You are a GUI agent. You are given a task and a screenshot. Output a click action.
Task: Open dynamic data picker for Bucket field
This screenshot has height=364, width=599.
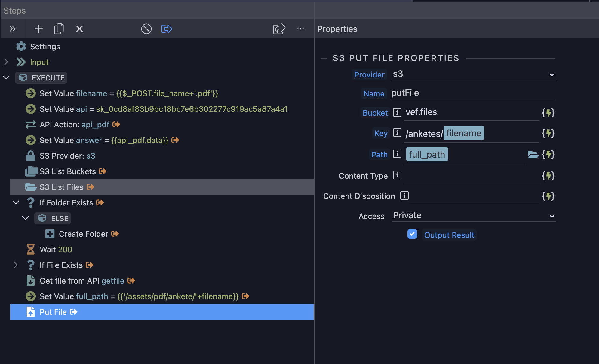[548, 113]
